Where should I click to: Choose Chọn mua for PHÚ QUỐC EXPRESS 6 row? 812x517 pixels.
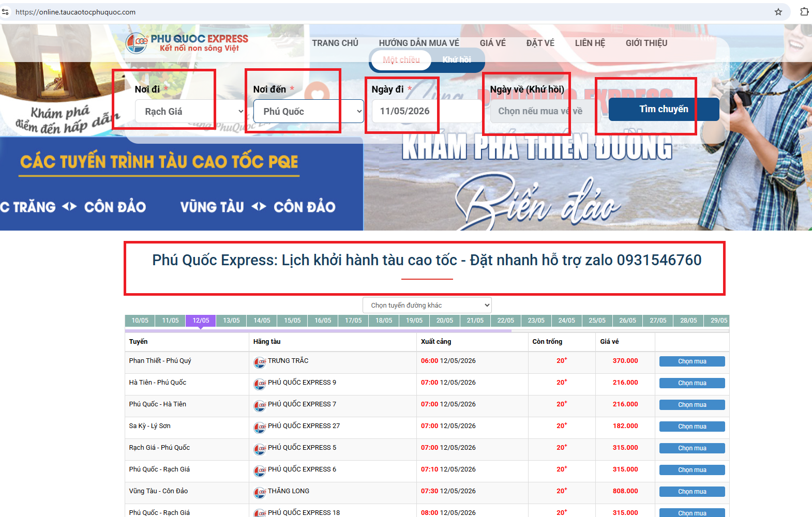pos(692,470)
